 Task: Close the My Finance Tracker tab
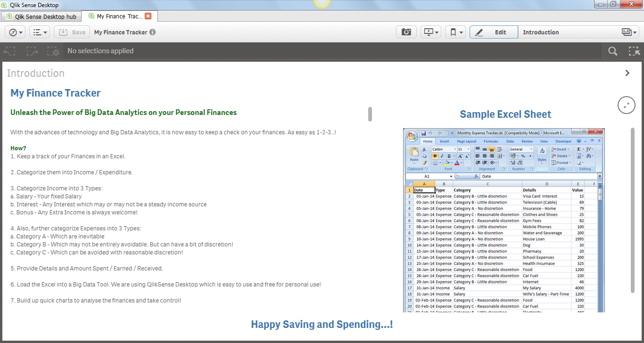(148, 16)
